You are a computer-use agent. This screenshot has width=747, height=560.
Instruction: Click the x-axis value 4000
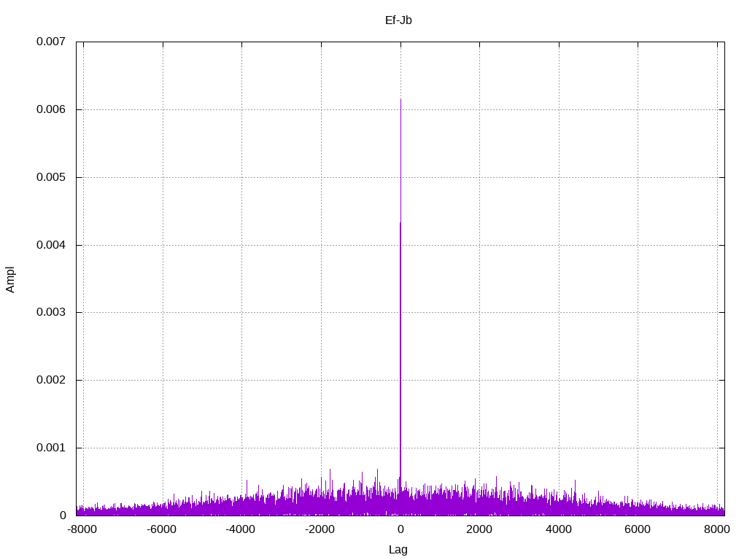coord(559,529)
